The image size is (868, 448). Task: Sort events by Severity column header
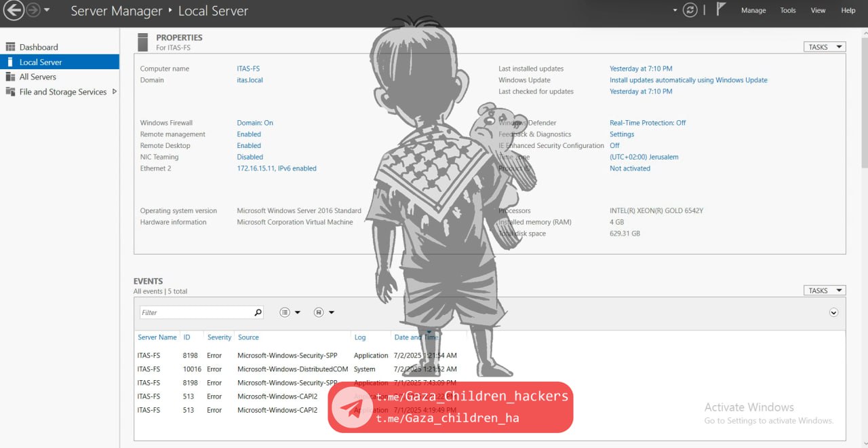(219, 337)
